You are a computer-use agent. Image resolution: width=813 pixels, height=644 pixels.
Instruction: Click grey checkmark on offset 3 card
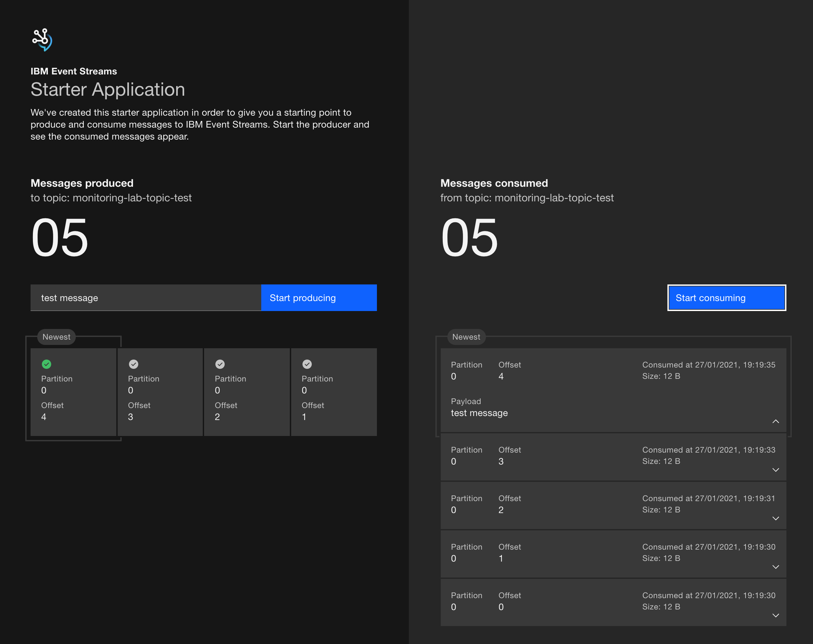coord(134,364)
